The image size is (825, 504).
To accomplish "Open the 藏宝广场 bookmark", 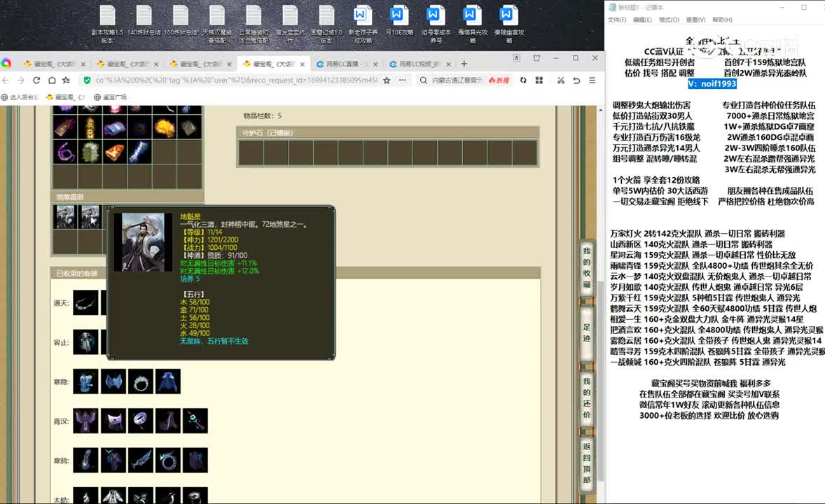I will [x=111, y=97].
